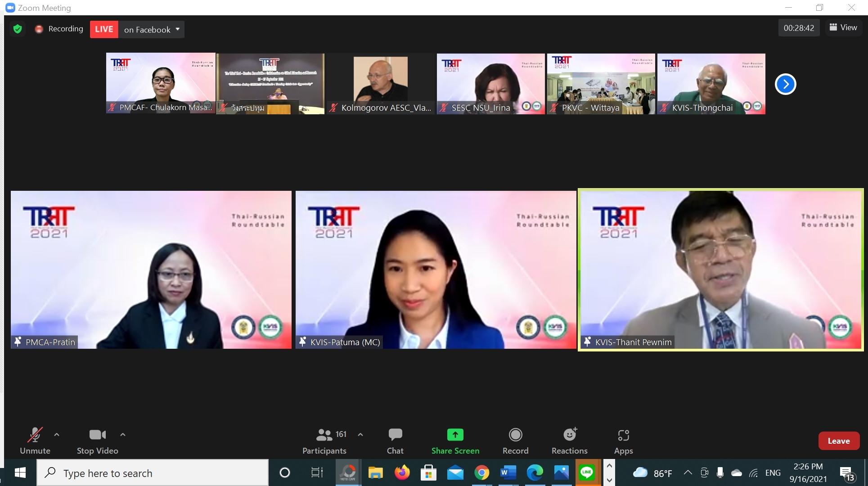Screen dimensions: 868x486
Task: Launch Microsoft Edge from the taskbar
Action: click(x=535, y=473)
